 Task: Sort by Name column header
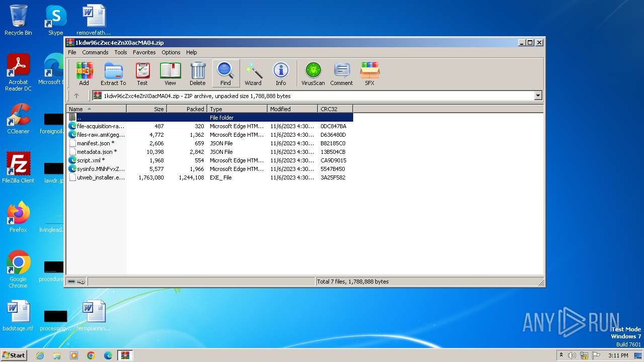click(x=97, y=109)
